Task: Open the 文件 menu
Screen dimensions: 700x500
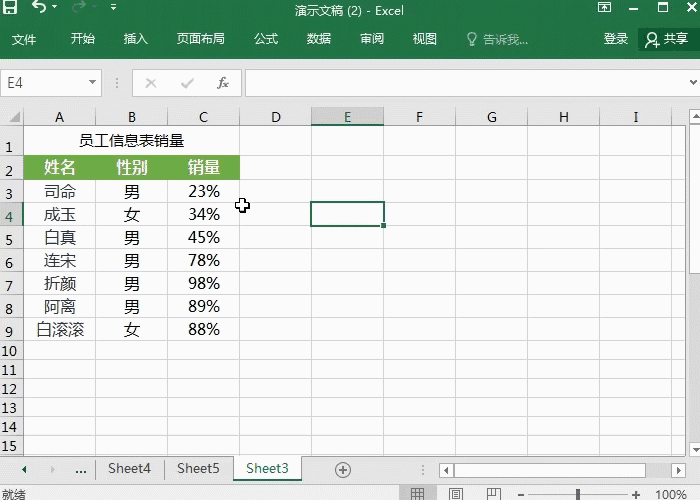Action: (24, 39)
